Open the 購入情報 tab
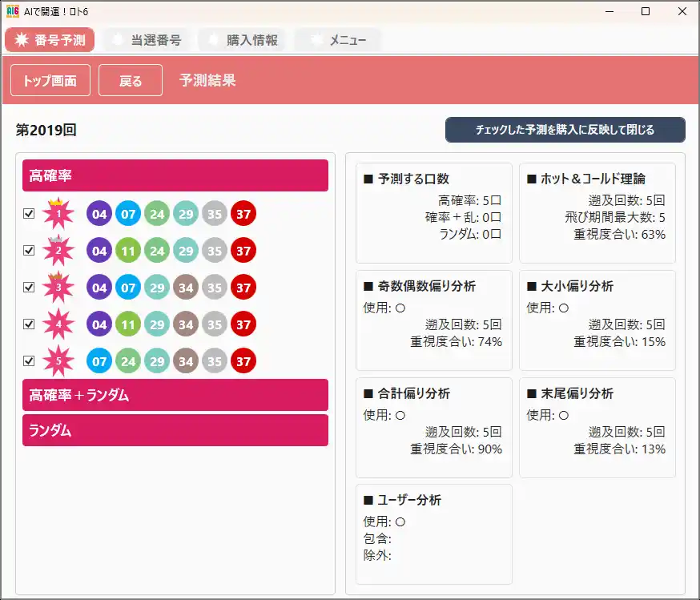This screenshot has width=700, height=600. (242, 40)
